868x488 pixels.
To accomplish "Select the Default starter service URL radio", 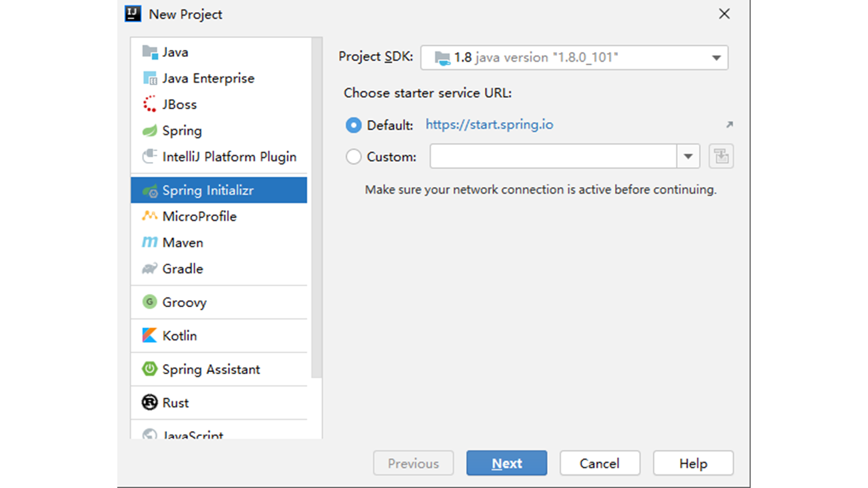I will tap(353, 125).
